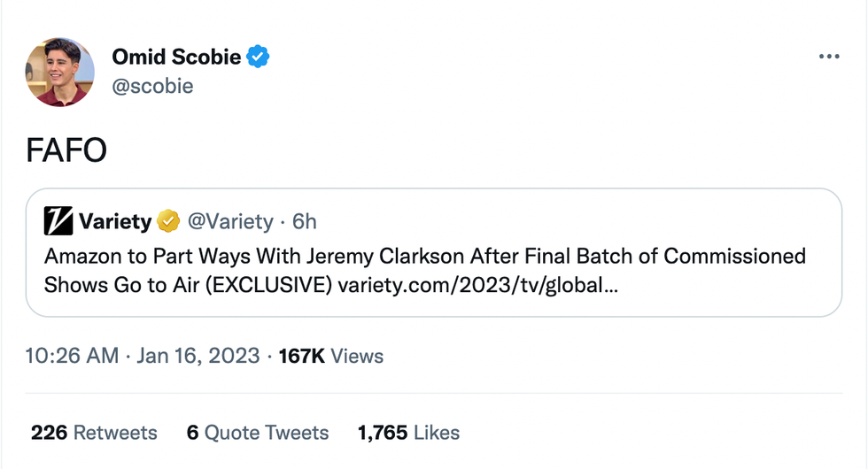
Task: Show the 6 Quote Tweets
Action: coord(258,433)
